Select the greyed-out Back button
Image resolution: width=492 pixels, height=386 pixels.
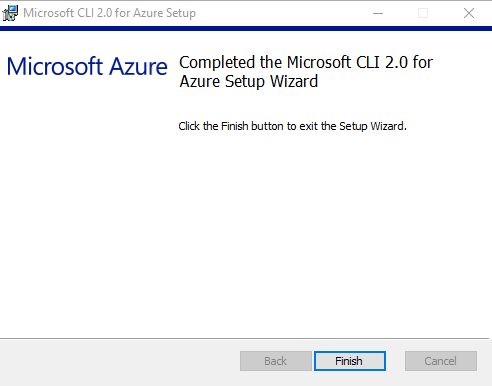click(276, 361)
